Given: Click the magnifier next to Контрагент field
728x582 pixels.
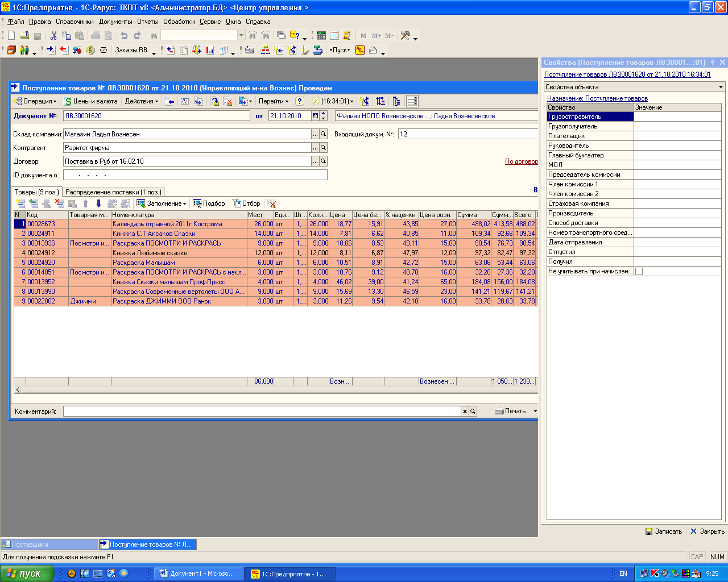Looking at the screenshot, I should tap(324, 148).
